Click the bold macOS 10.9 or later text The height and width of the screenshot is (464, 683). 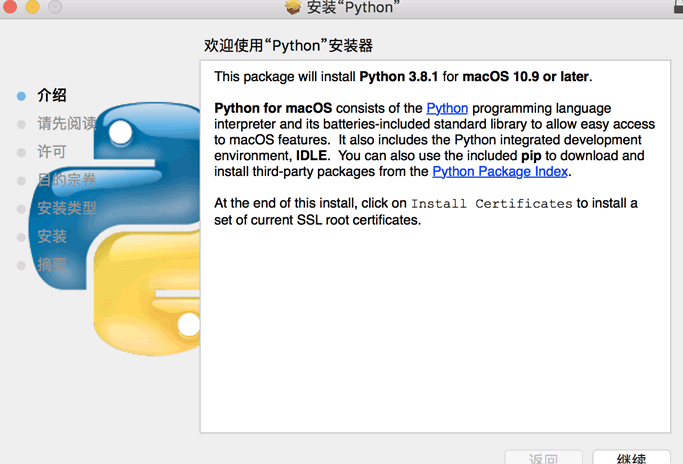tap(525, 77)
